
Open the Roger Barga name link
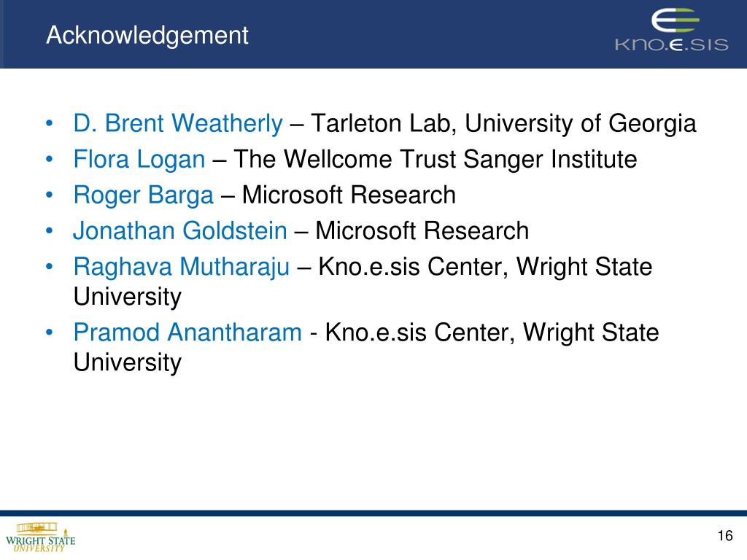click(144, 195)
